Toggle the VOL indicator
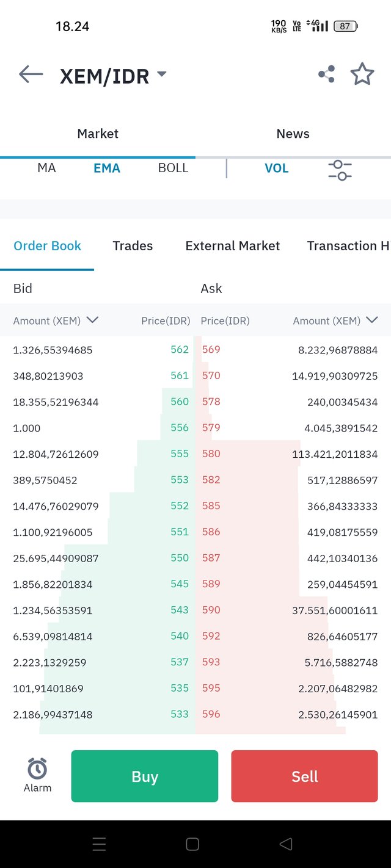This screenshot has height=868, width=391. point(276,168)
